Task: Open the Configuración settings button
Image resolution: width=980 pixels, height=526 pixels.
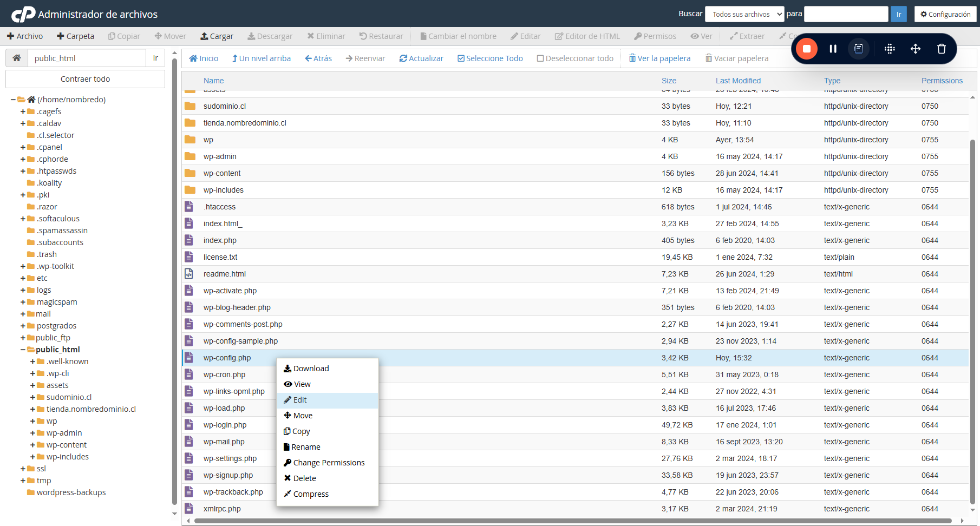Action: coord(945,14)
